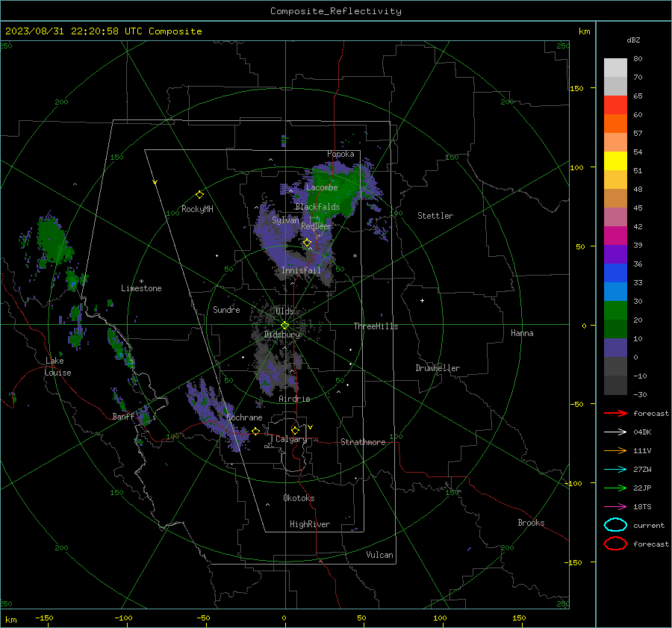Click the dBZ legend heading
672x628 pixels.
[x=633, y=40]
